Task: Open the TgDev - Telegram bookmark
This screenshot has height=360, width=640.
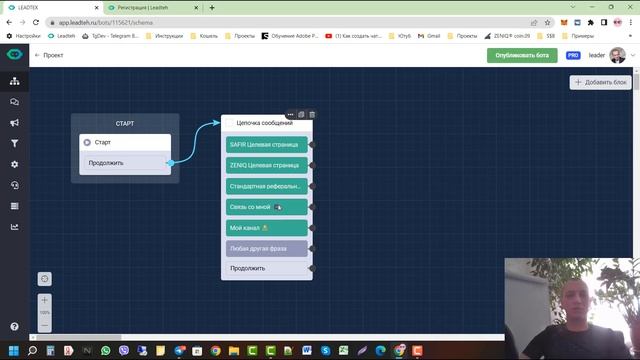Action: click(x=111, y=36)
